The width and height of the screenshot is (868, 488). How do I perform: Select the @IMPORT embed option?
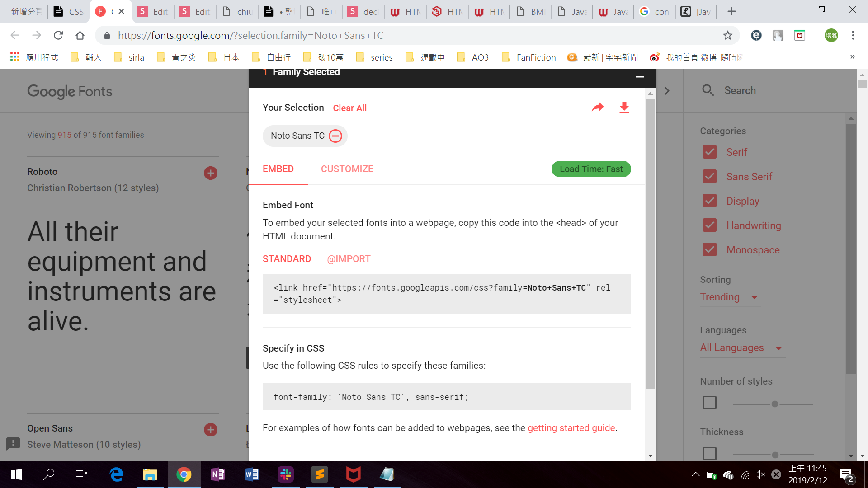pyautogui.click(x=349, y=259)
